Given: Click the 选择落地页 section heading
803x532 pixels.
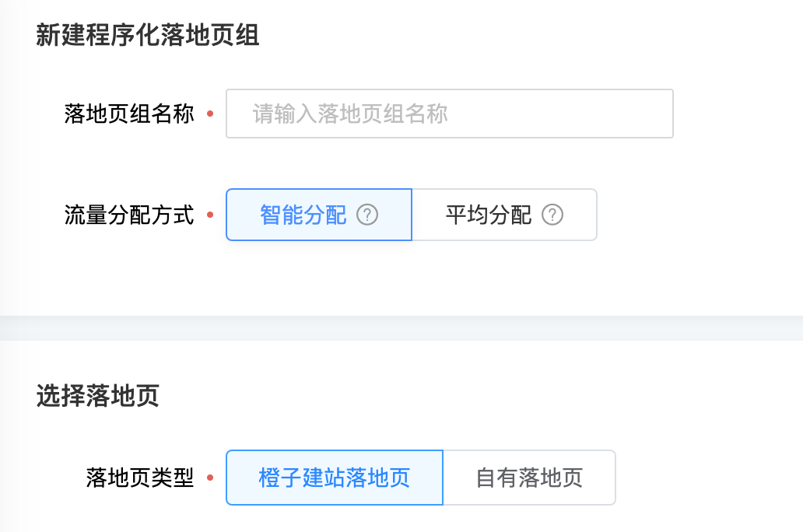Looking at the screenshot, I should (97, 396).
